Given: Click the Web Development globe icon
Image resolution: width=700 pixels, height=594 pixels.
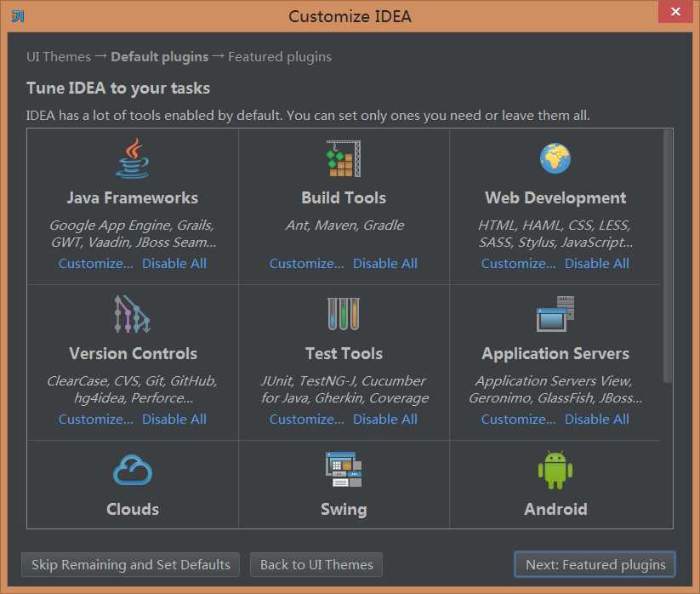Looking at the screenshot, I should (555, 158).
